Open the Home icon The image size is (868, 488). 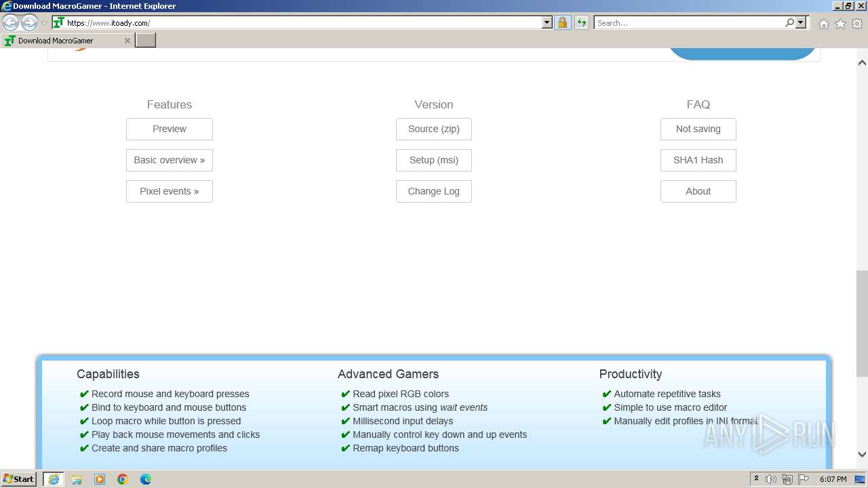coord(823,24)
